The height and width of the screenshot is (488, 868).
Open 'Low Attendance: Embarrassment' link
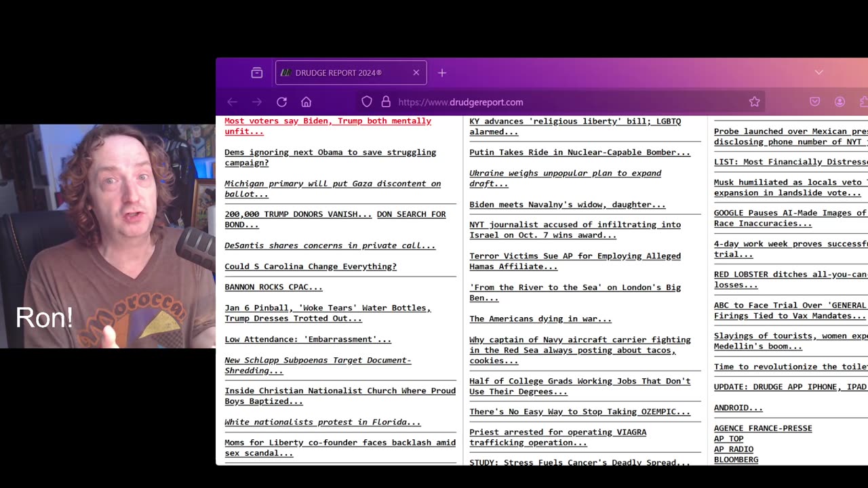click(308, 339)
